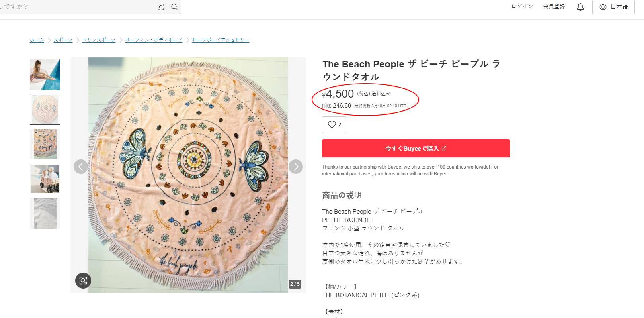
Task: Open サーフィン・ボディボード breadcrumb link
Action: click(x=154, y=40)
